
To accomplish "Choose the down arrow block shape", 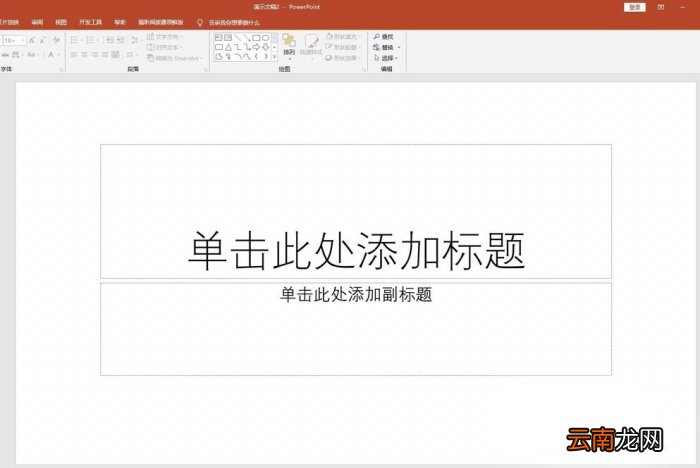I will click(x=266, y=47).
